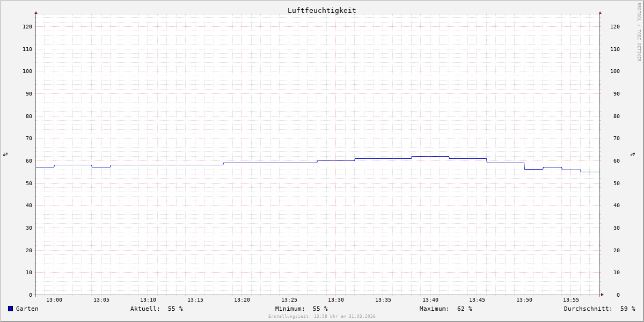Click the percent unit symbol on the right axis
The image size is (644, 322).
click(x=633, y=154)
